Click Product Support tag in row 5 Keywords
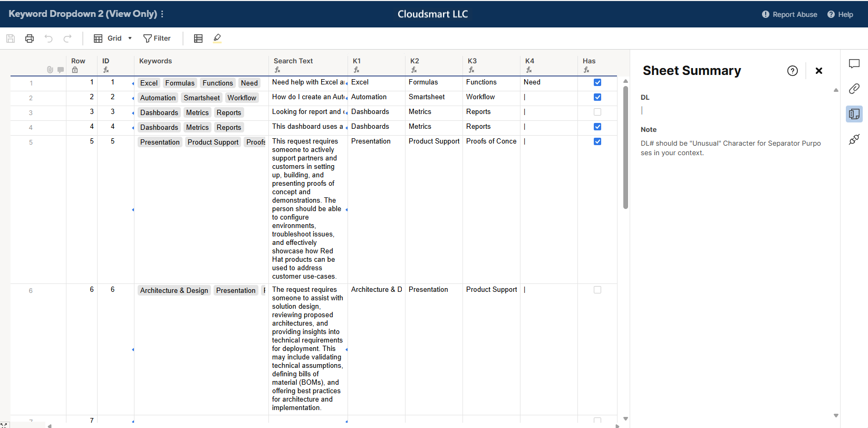Screen dimensions: 868x428 [x=213, y=142]
